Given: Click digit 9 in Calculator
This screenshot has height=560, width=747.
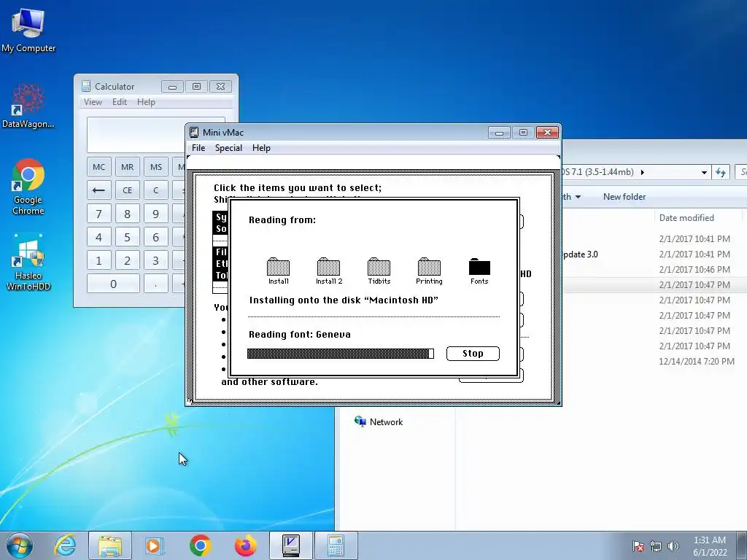Looking at the screenshot, I should pos(156,214).
